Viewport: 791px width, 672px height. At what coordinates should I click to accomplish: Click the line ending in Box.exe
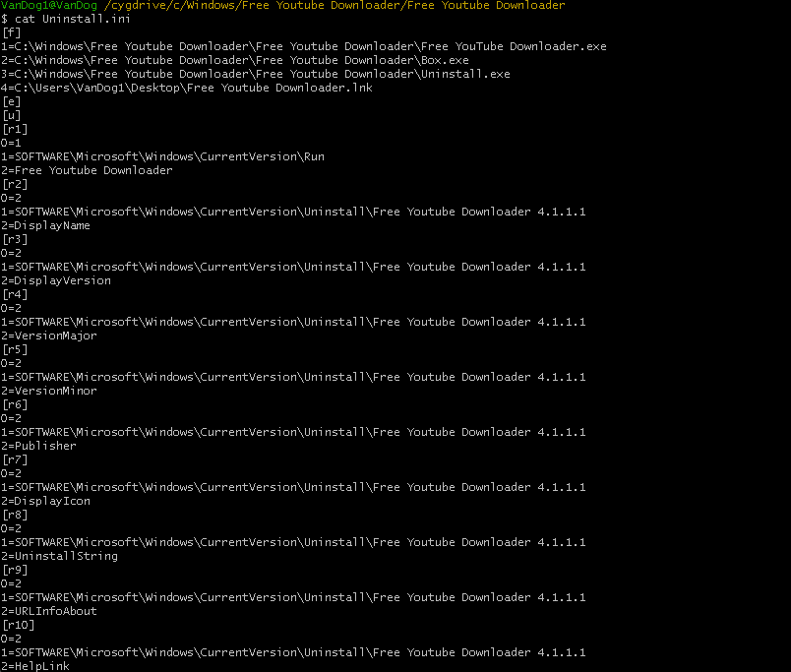point(235,60)
